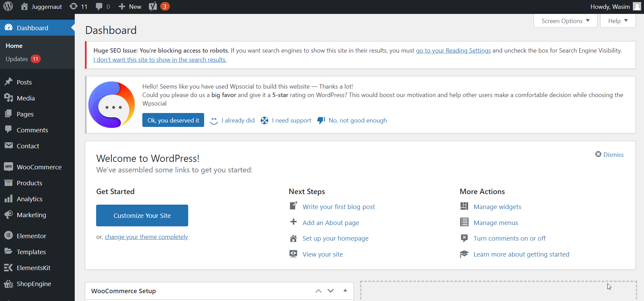Click the Pages icon in sidebar
The height and width of the screenshot is (301, 644).
[8, 114]
